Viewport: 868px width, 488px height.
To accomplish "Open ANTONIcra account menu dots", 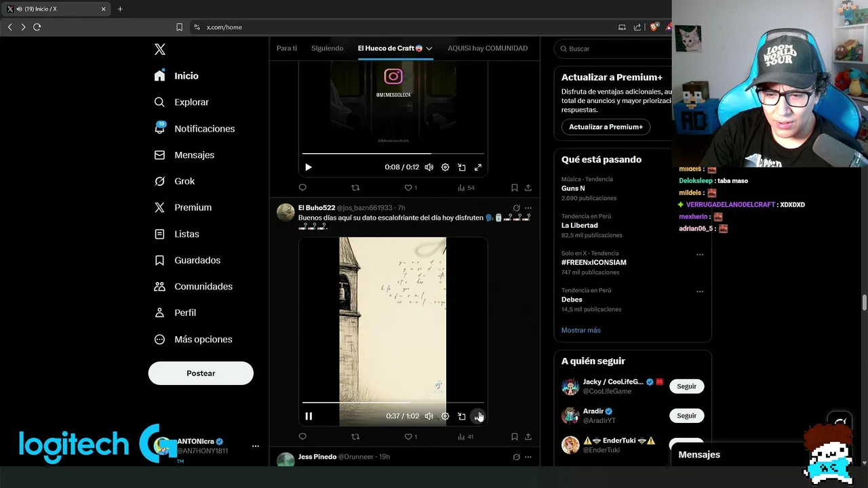I will [256, 446].
